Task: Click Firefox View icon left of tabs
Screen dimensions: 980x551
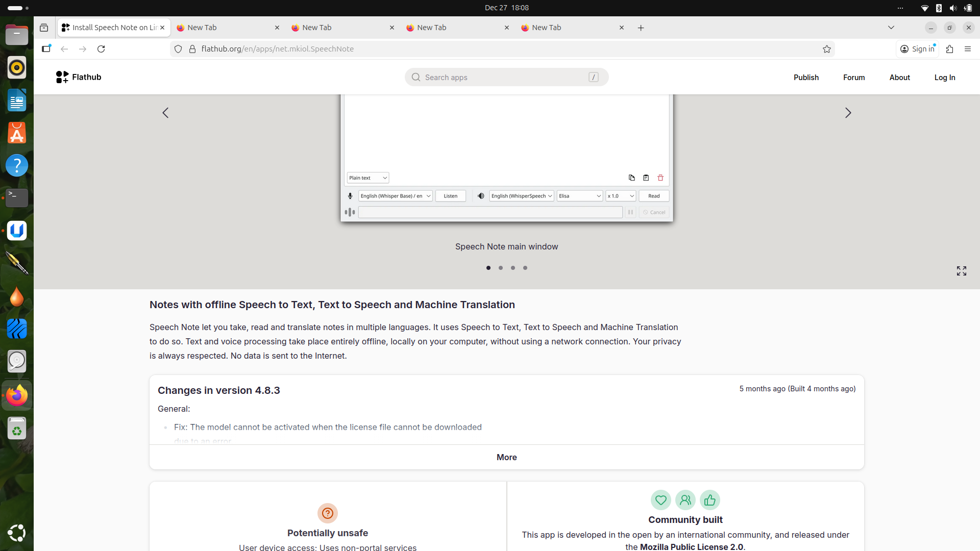Action: pyautogui.click(x=44, y=28)
